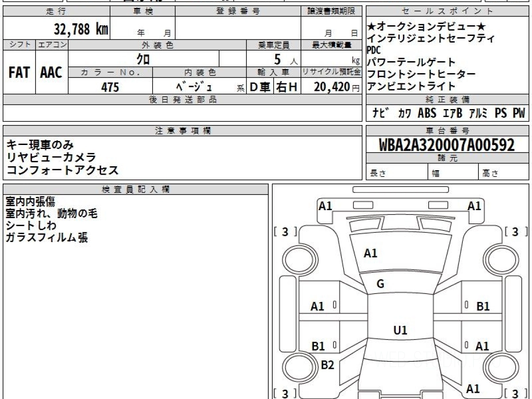Click the G mark on the windshield
The image size is (532, 399).
coord(380,284)
